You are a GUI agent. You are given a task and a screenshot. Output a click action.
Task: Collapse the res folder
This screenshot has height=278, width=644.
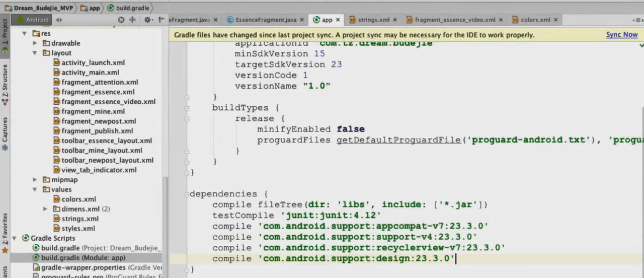pyautogui.click(x=25, y=34)
